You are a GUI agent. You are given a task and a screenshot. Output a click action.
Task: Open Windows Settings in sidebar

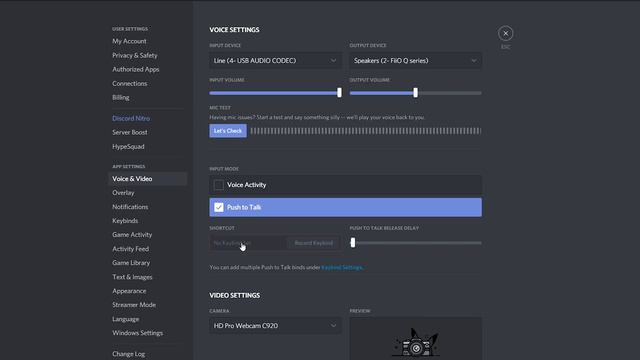pos(138,333)
